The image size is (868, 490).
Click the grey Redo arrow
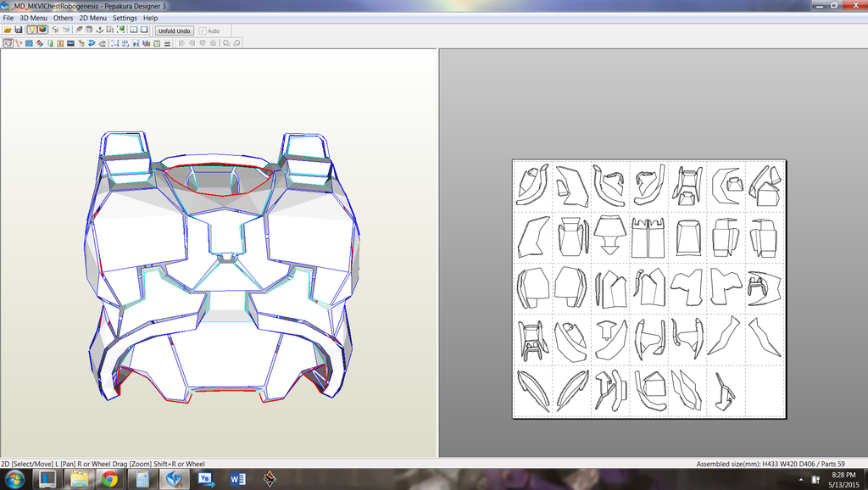click(103, 43)
